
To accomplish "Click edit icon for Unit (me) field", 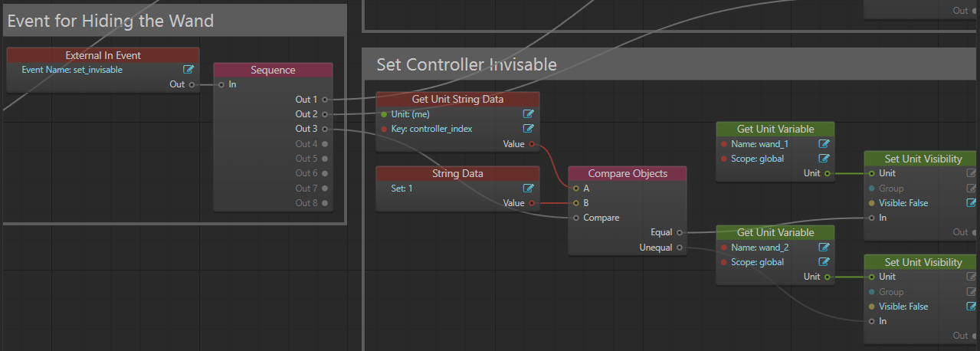I will pos(528,114).
